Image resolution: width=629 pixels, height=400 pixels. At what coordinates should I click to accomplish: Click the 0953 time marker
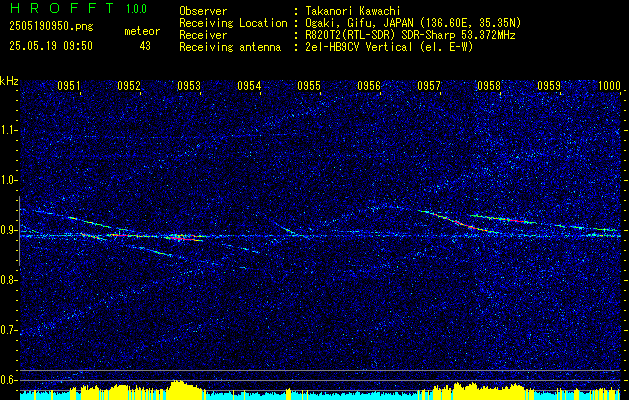point(189,86)
